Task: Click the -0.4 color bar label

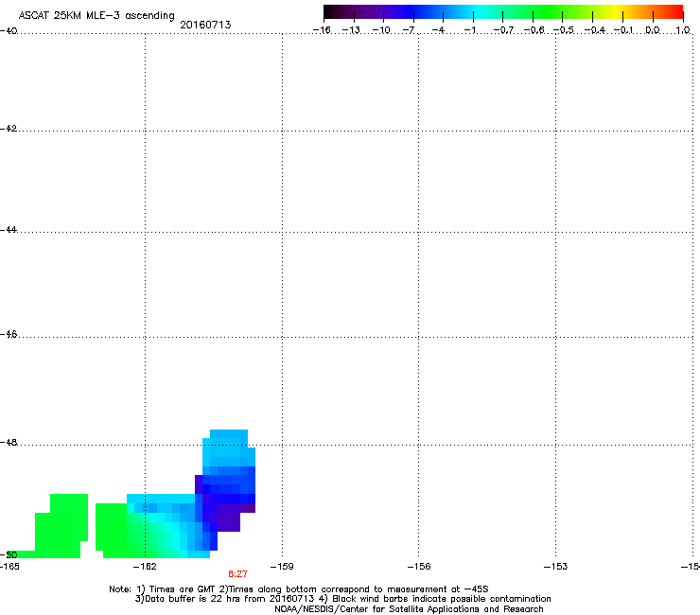Action: 595,30
